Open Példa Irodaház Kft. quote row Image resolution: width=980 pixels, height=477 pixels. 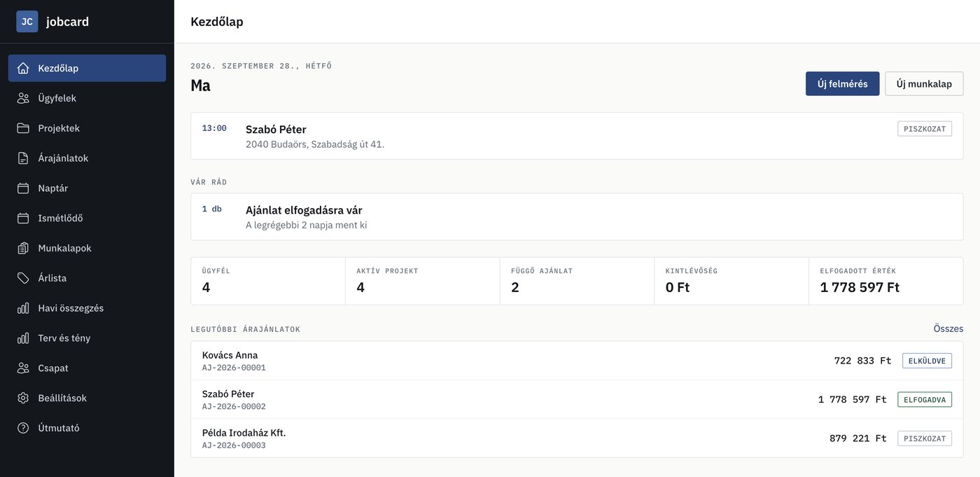(x=577, y=438)
